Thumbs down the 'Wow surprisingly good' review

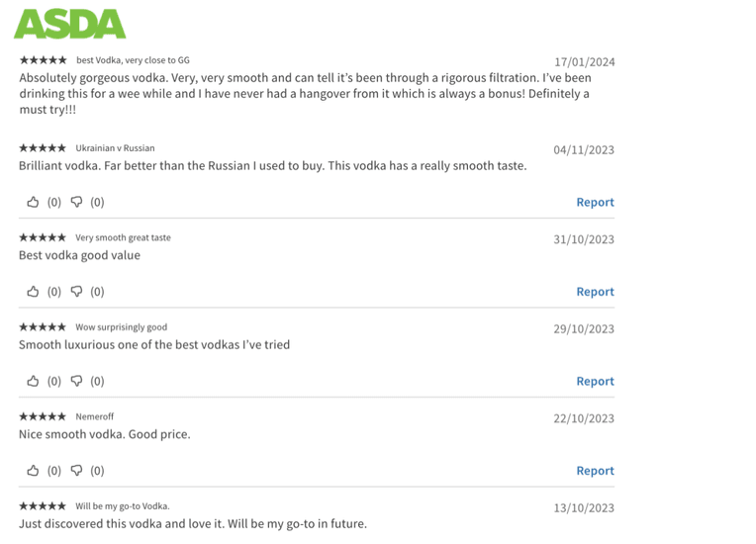click(x=76, y=381)
